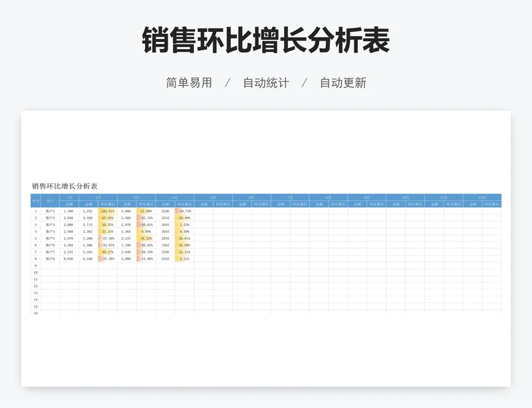Select the 客户4 cell
This screenshot has height=408, width=532.
click(51, 232)
